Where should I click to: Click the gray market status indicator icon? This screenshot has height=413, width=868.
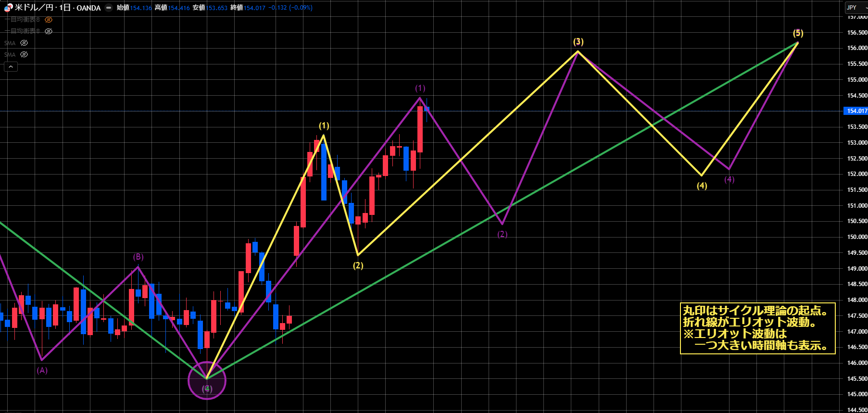pos(109,8)
